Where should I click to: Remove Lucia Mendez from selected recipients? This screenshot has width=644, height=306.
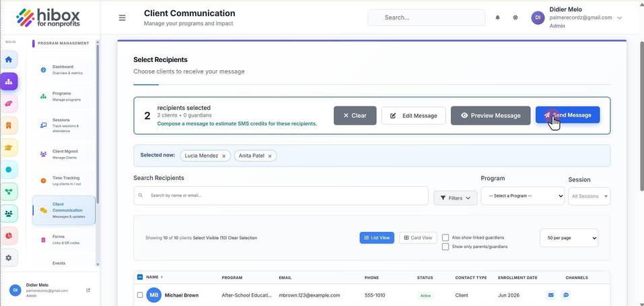224,156
